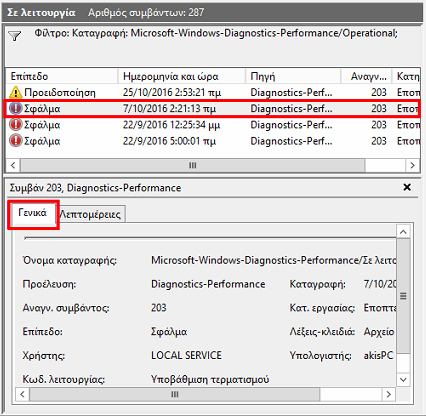Click the details pane vertical scrollbar thumb
The height and width of the screenshot is (416, 426).
click(x=403, y=296)
